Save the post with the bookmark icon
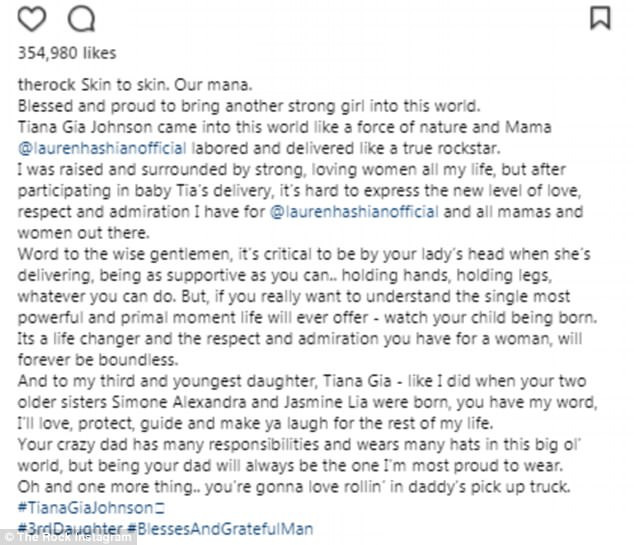Screen dimensions: 634x545 point(600,17)
